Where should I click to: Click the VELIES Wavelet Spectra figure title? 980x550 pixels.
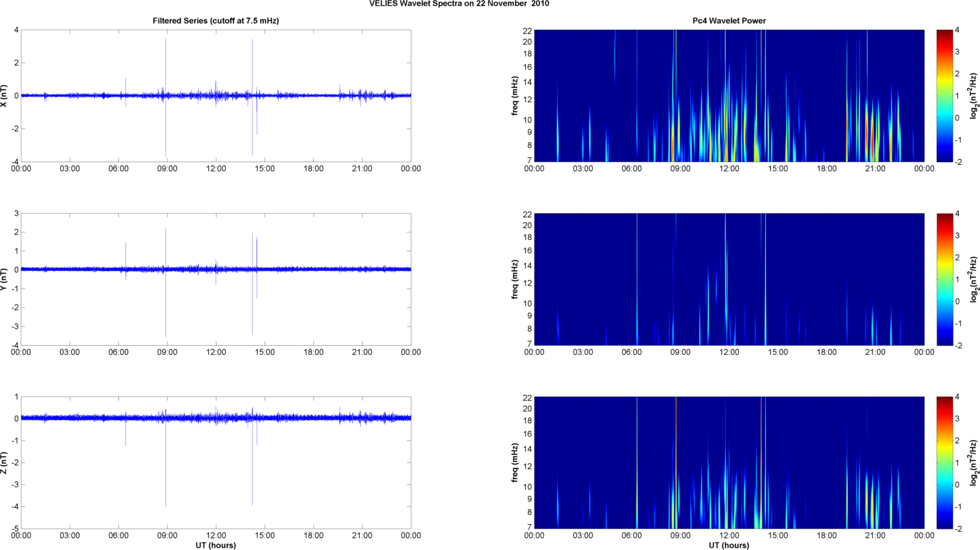tap(459, 4)
